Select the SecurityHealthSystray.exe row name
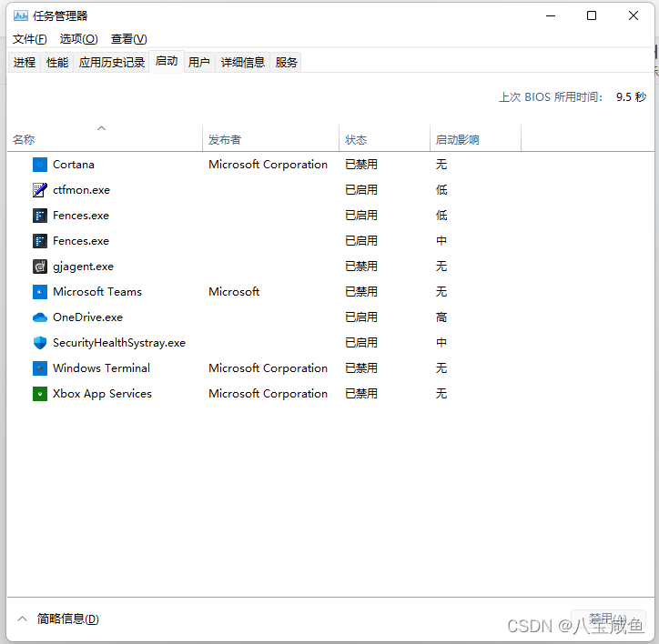Screen dimensions: 659x644 119,343
